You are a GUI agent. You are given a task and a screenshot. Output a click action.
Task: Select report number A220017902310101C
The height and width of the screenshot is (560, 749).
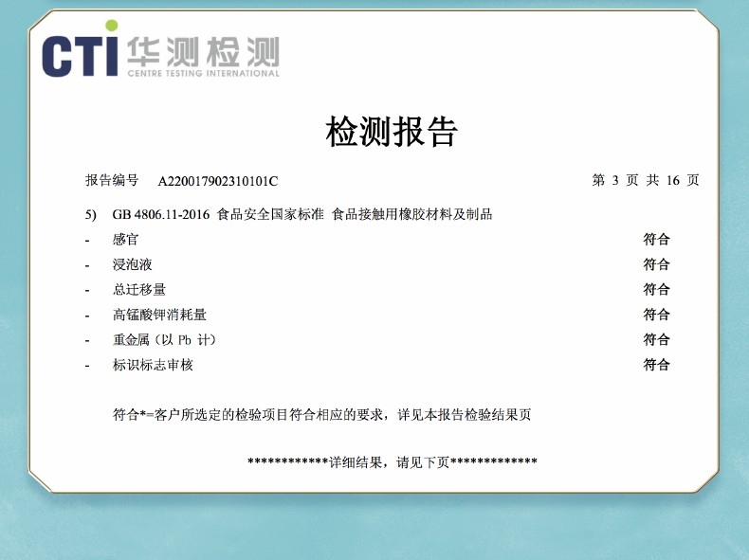[x=217, y=181]
